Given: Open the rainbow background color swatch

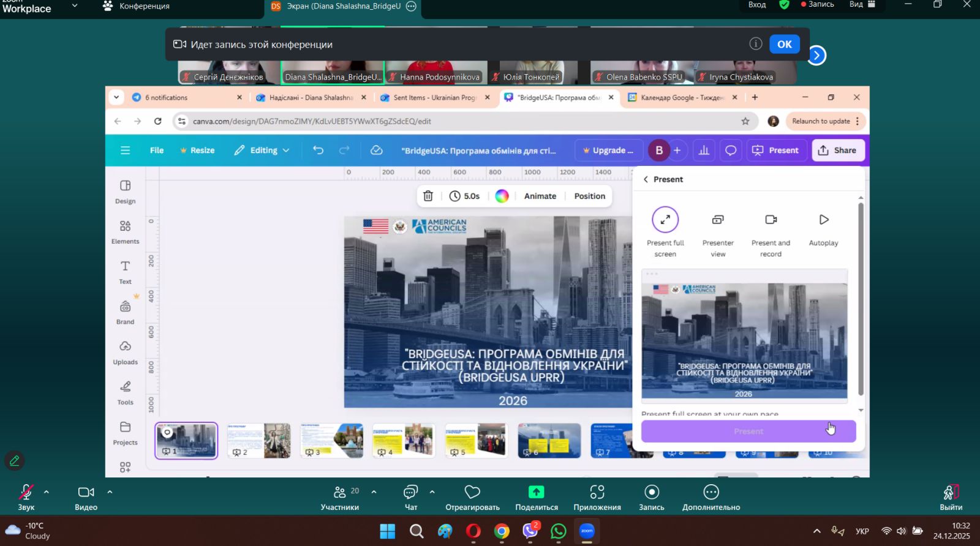Looking at the screenshot, I should coord(502,196).
